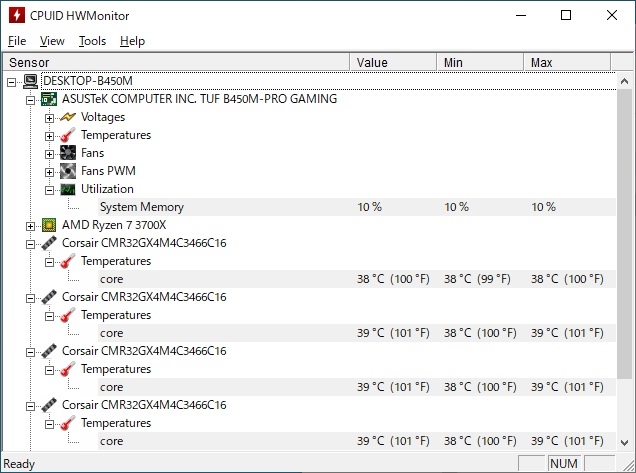
Task: Click the Value column header
Action: click(x=393, y=62)
